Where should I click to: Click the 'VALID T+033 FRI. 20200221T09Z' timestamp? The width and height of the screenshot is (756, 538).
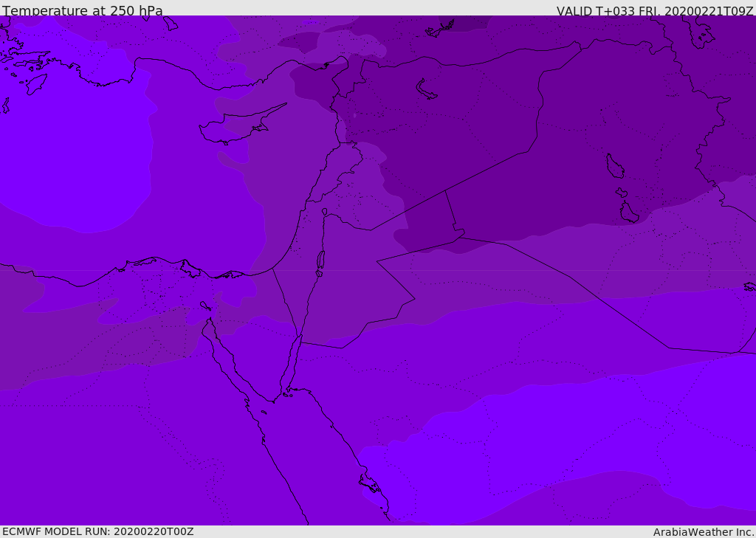click(x=655, y=10)
